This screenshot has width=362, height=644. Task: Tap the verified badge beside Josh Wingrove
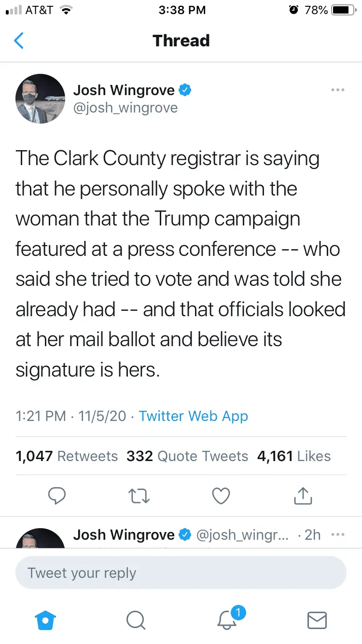[185, 90]
